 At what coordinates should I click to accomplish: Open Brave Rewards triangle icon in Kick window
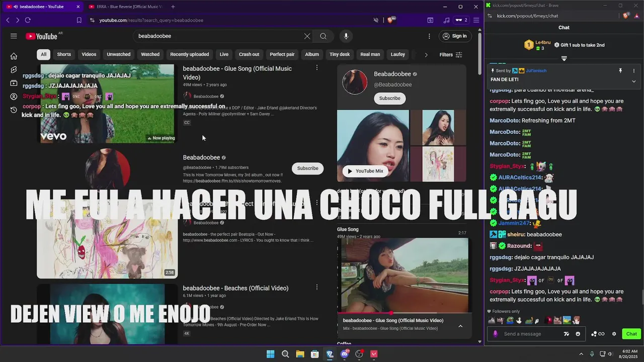pos(636,16)
